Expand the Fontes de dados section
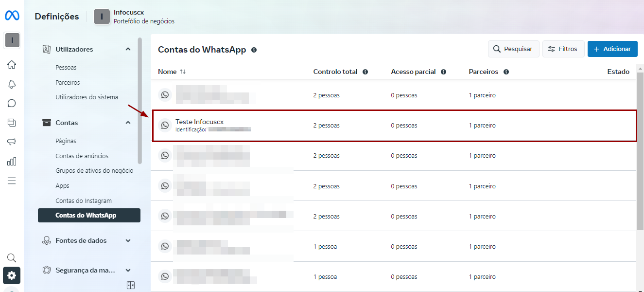This screenshot has width=644, height=292. coord(128,240)
